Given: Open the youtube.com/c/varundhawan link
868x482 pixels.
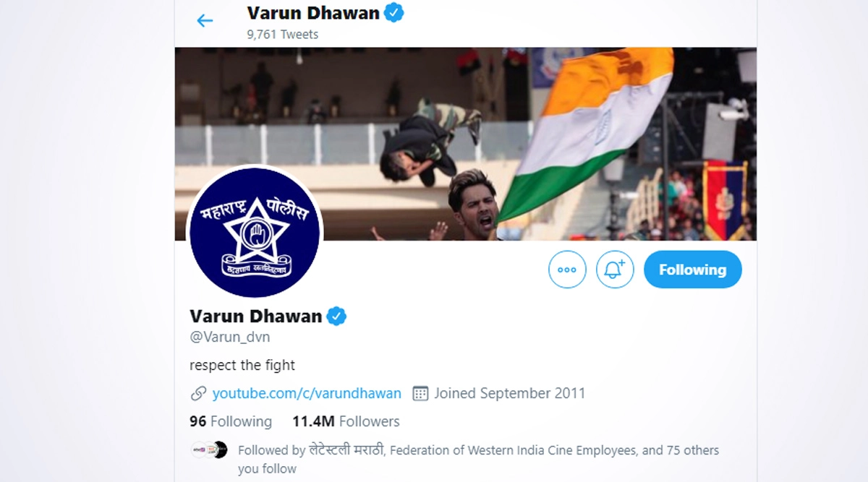Looking at the screenshot, I should [x=307, y=394].
